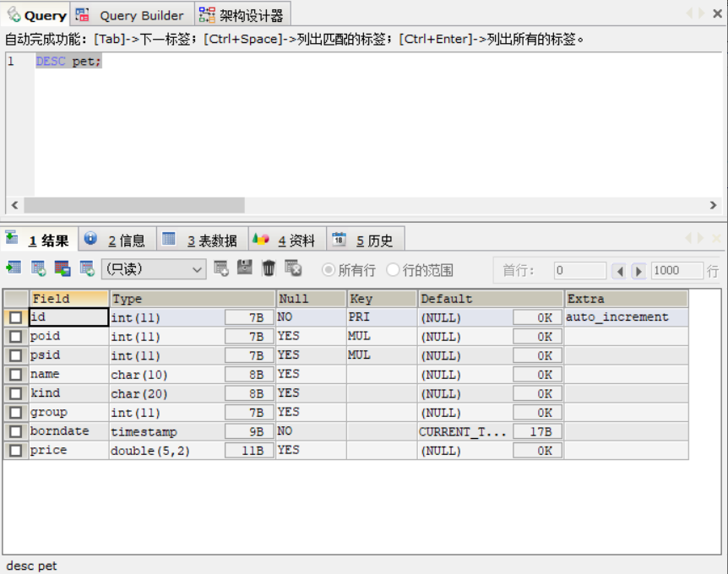Screen dimensions: 728x574
Task: Click the Key column header
Action: click(x=382, y=299)
